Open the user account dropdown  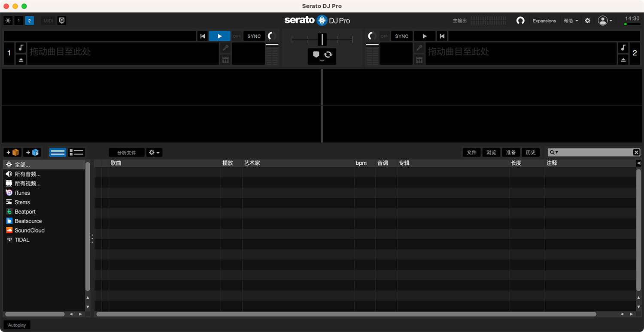[605, 21]
